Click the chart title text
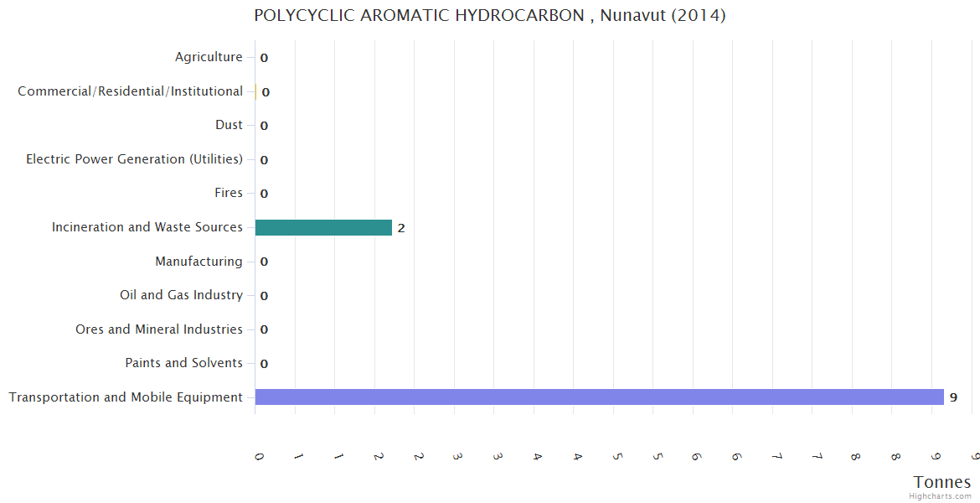Screen dimensions: 980x503 (x=490, y=16)
